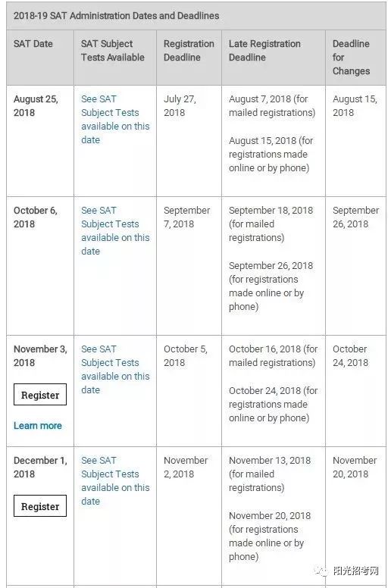Click the Register button under December 1, 2018

pos(40,506)
